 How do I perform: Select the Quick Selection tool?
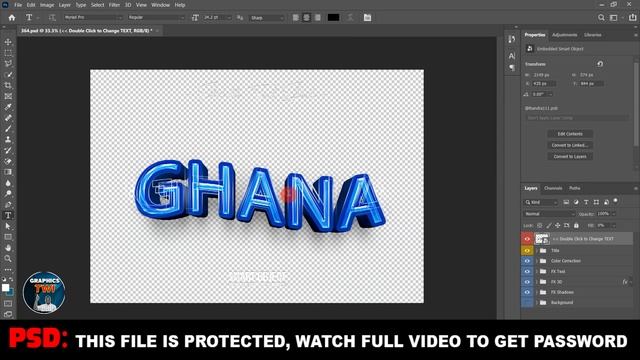(8, 75)
